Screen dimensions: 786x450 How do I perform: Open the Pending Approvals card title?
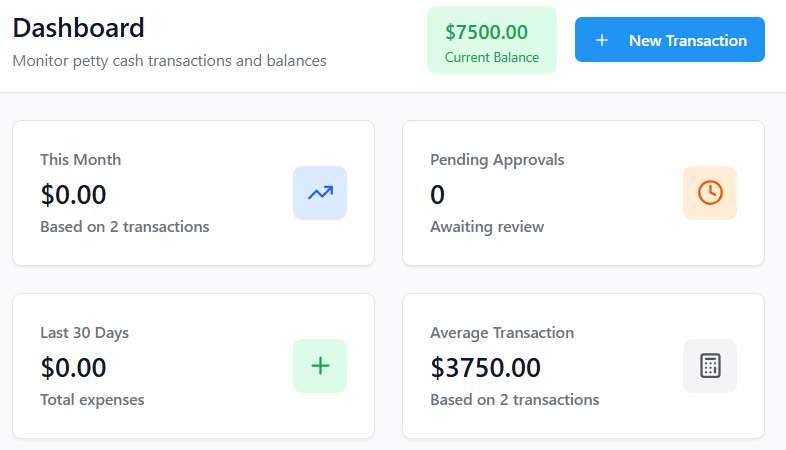point(497,159)
